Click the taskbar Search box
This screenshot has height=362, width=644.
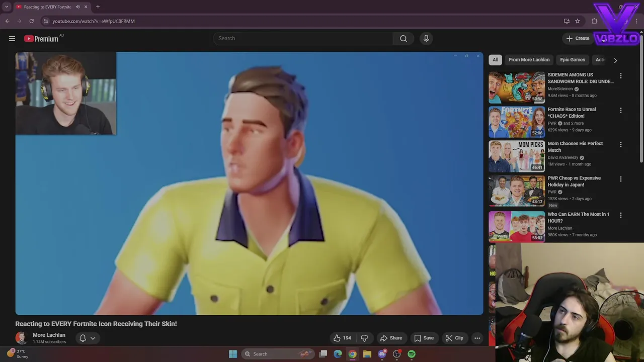tap(278, 354)
